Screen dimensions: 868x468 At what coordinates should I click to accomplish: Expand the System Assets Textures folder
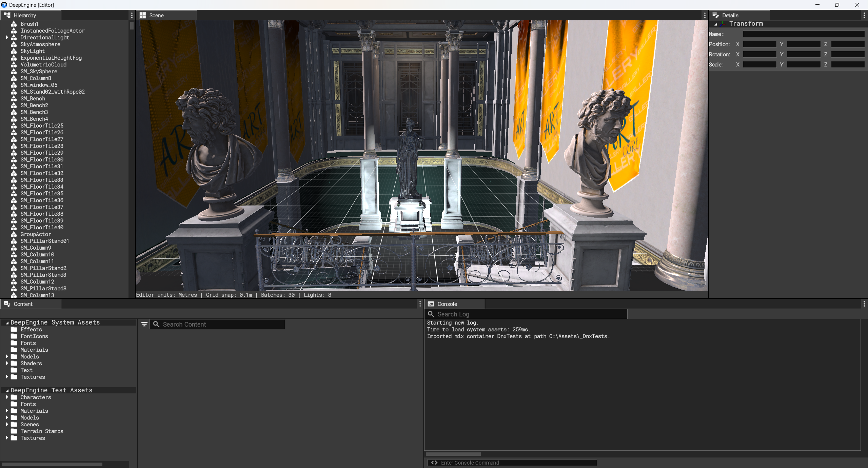7,377
